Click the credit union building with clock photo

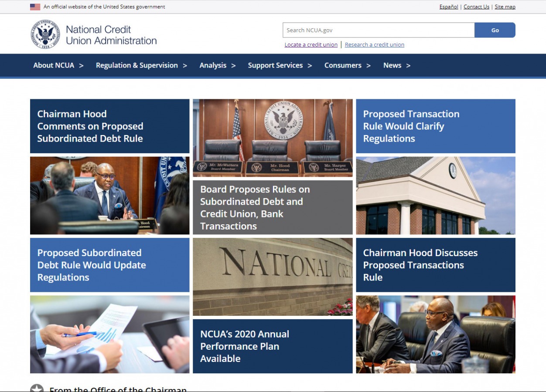click(436, 196)
